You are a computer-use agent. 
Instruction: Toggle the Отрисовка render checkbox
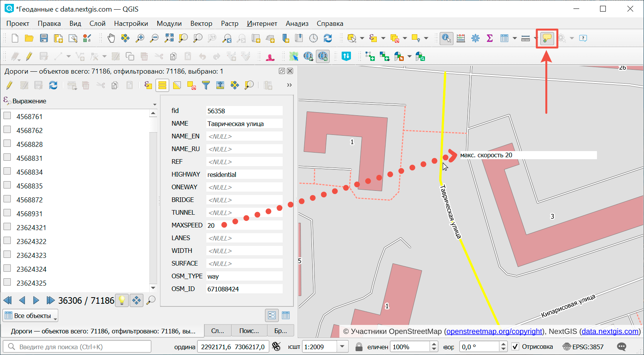[x=515, y=347]
